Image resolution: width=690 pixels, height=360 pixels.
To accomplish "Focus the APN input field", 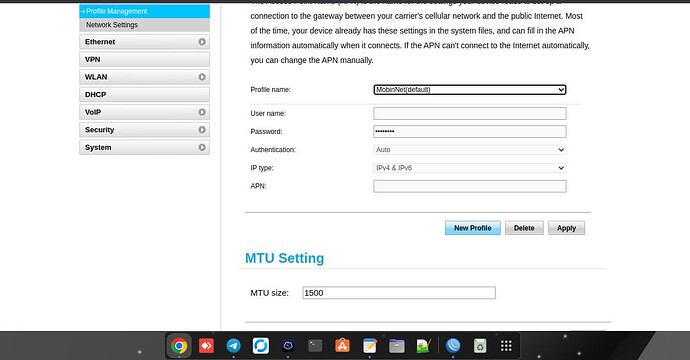I will [x=470, y=186].
